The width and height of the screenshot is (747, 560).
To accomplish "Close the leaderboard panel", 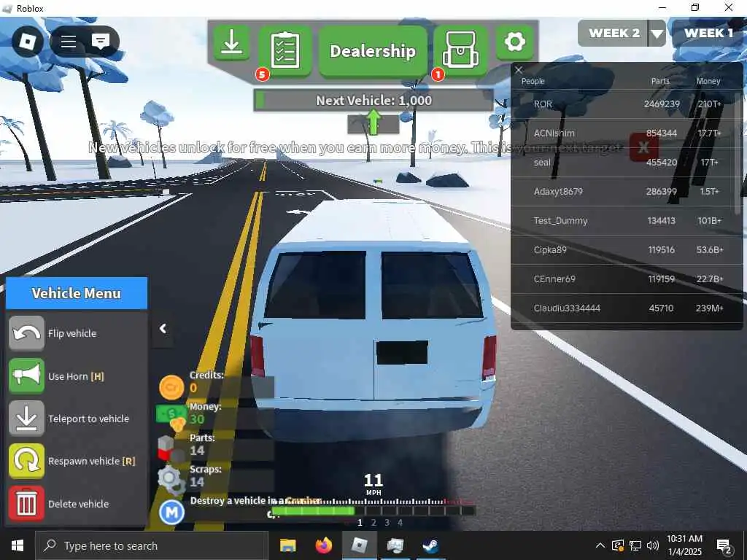I will 519,70.
